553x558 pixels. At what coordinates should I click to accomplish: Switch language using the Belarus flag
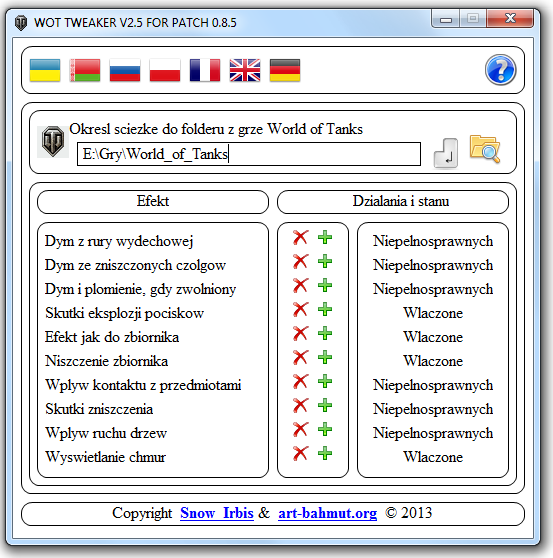pyautogui.click(x=85, y=70)
